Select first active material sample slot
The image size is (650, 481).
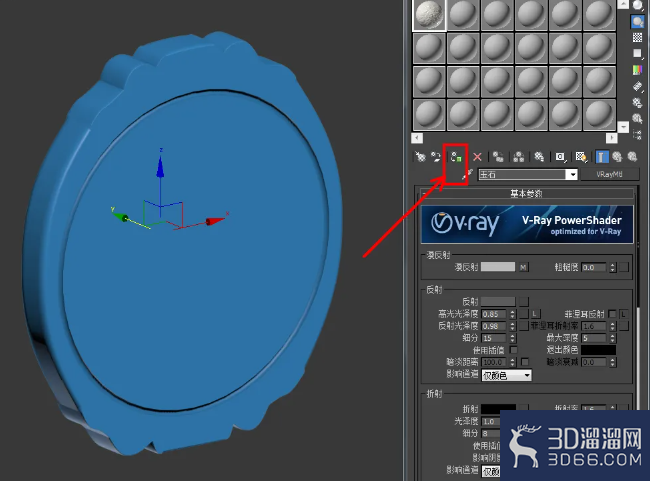429,15
